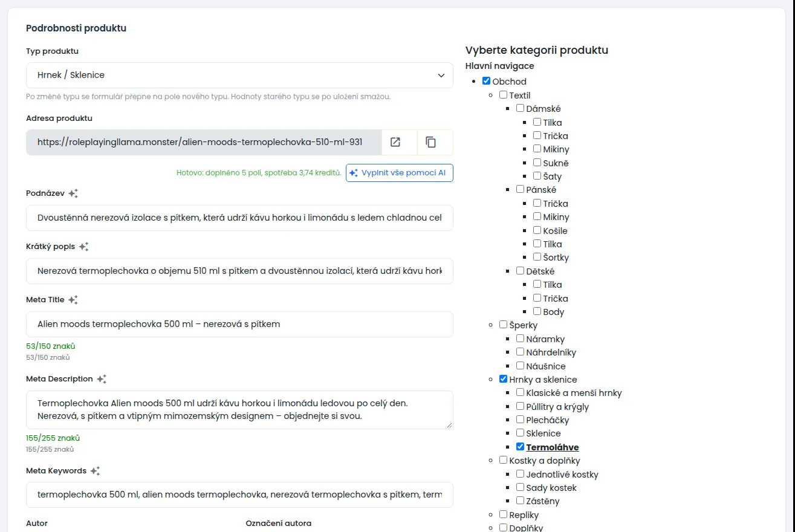Select the Půllitry a krýgly checkbox
The image size is (795, 532).
pyautogui.click(x=520, y=406)
